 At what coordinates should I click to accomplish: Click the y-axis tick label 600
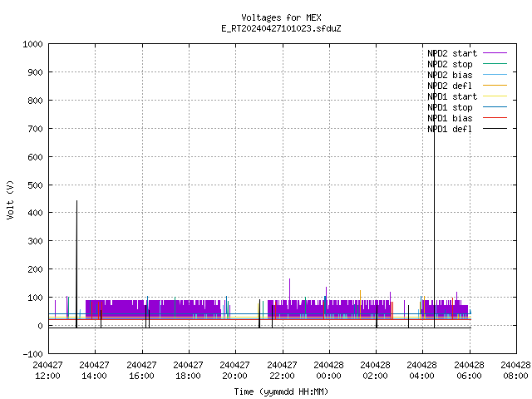click(x=35, y=157)
